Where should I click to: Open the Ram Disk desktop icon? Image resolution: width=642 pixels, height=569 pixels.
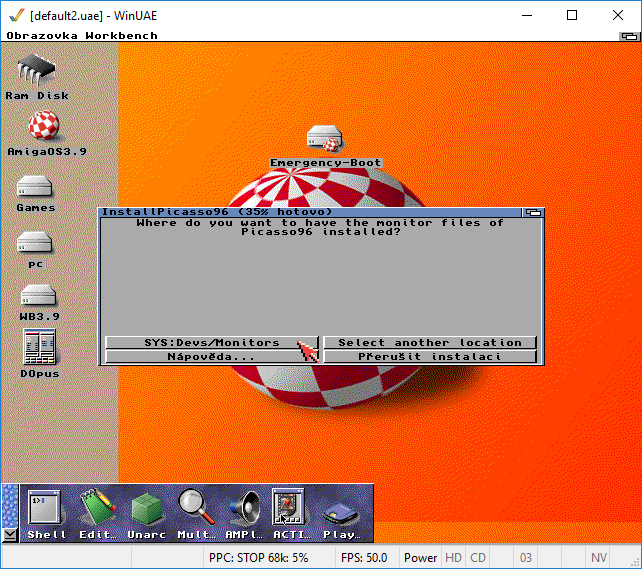tap(36, 71)
